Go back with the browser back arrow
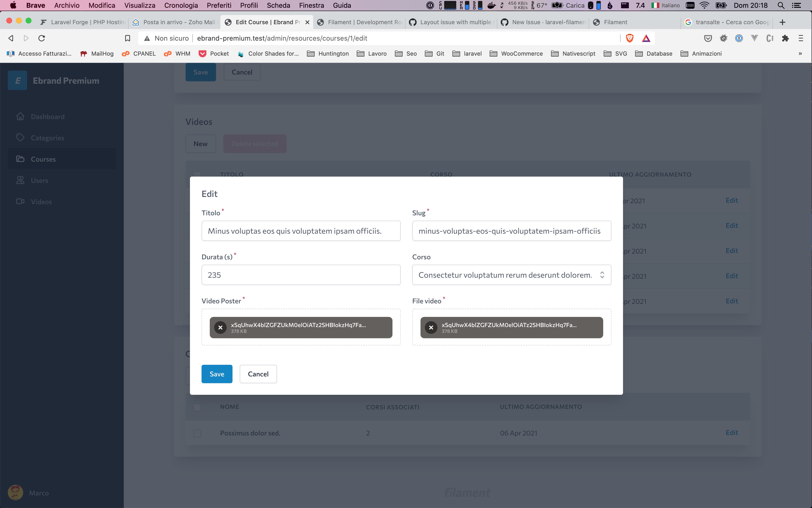Image resolution: width=812 pixels, height=508 pixels. pos(11,38)
